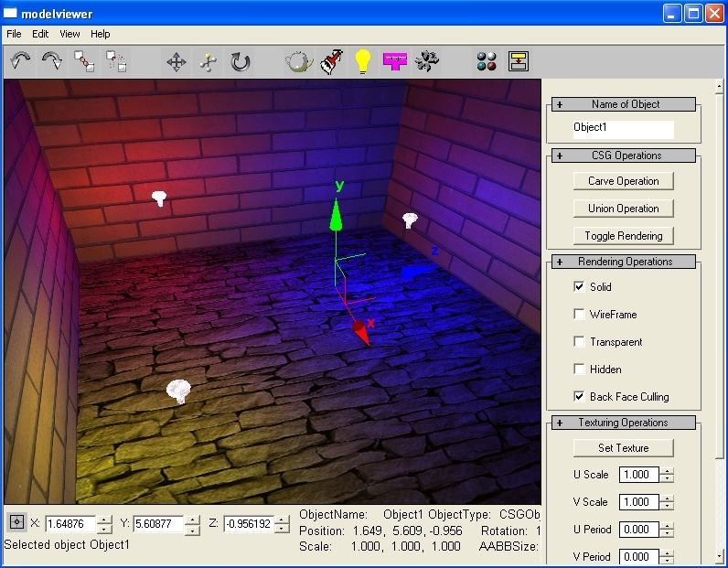Click the flashlight spotlight icon
Image resolution: width=728 pixels, height=568 pixels.
point(331,61)
